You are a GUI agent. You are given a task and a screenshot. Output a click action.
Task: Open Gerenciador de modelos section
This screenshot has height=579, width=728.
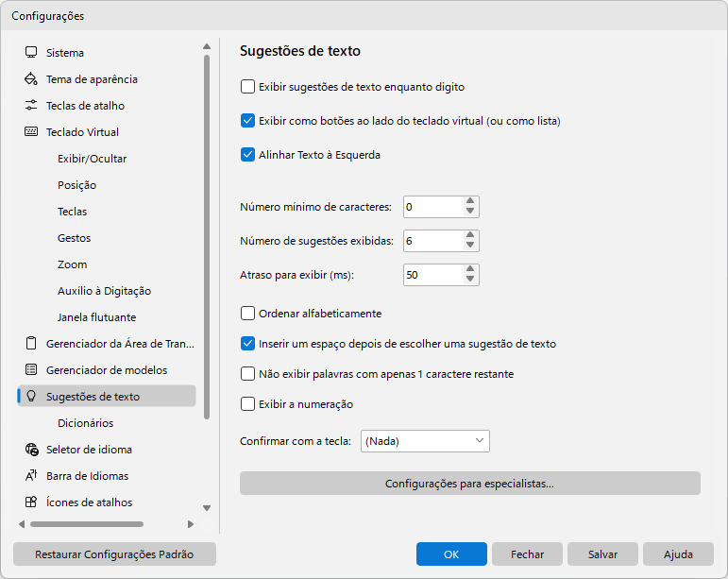(107, 370)
